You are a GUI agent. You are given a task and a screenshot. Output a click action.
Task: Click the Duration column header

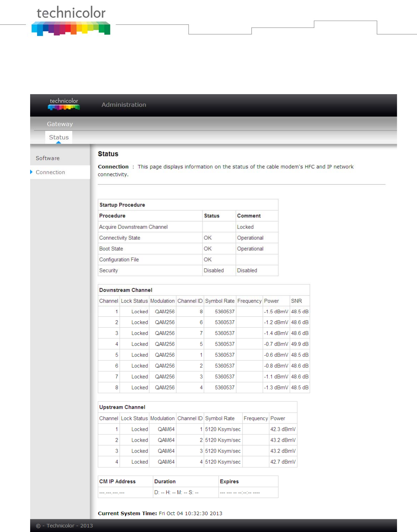click(165, 481)
